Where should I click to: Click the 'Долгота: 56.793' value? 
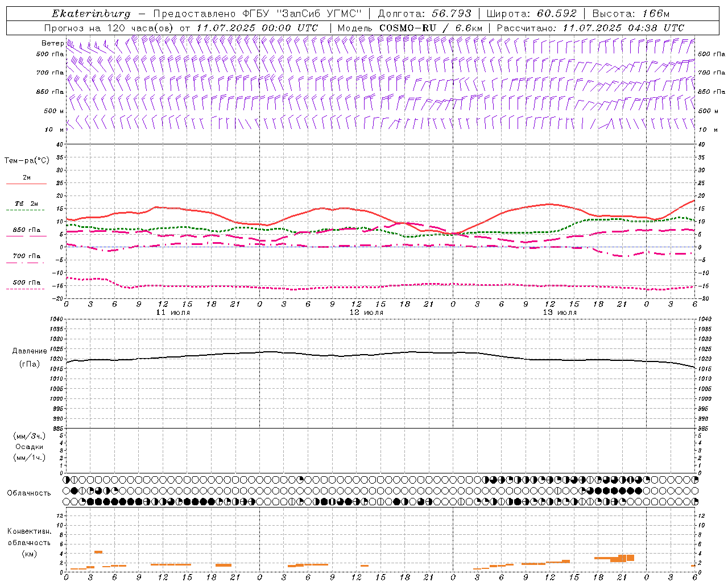[x=424, y=14]
